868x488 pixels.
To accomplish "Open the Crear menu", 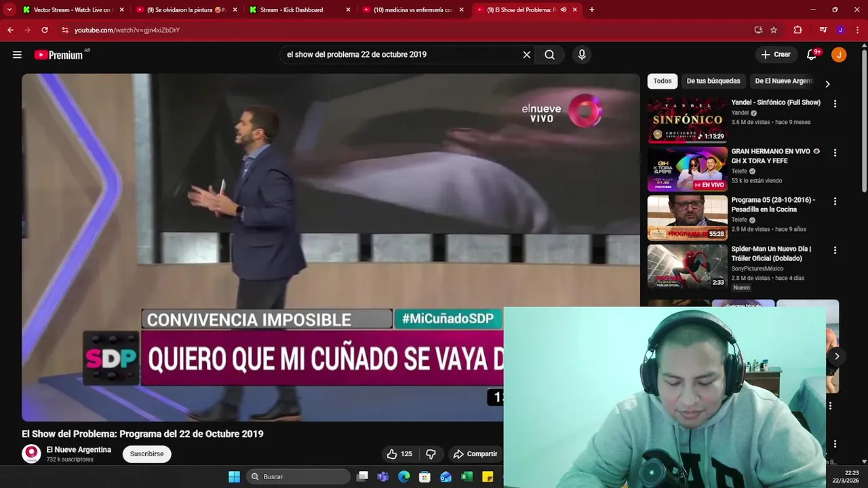I will click(x=776, y=55).
